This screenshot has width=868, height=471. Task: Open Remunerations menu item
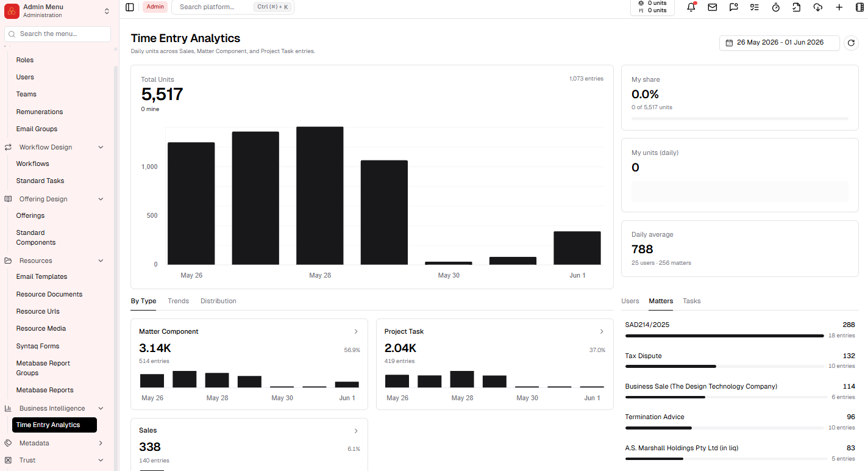(40, 112)
